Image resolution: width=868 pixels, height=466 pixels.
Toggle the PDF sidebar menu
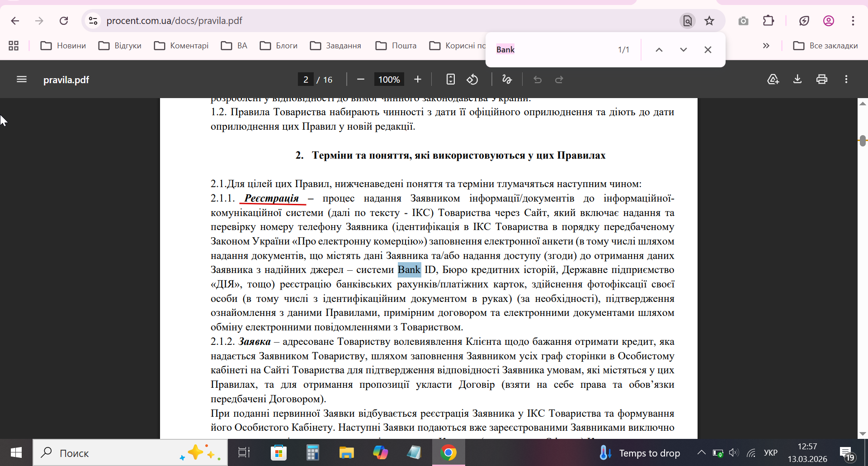pyautogui.click(x=22, y=80)
